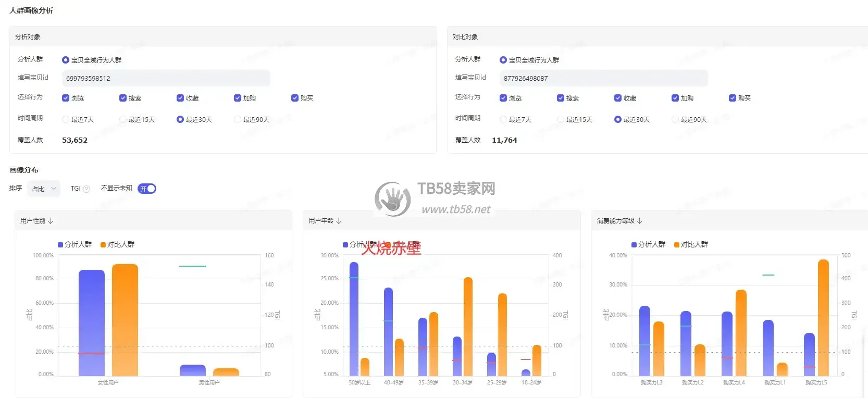This screenshot has width=868, height=398.
Task: Uncheck 搜索 behavior in 分析对象
Action: 123,98
